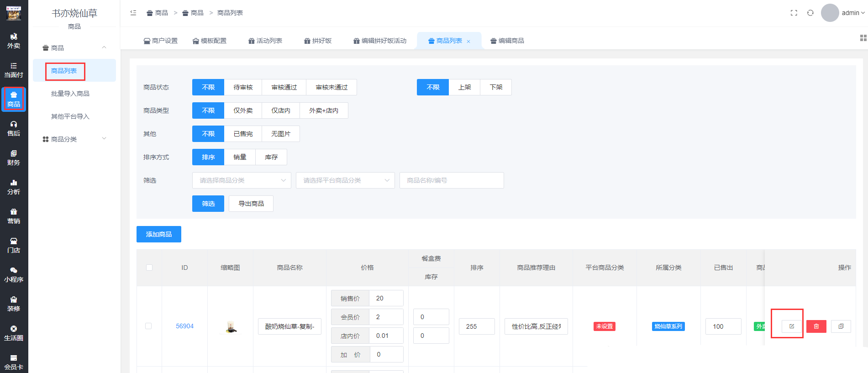Sort by 销量

[240, 157]
